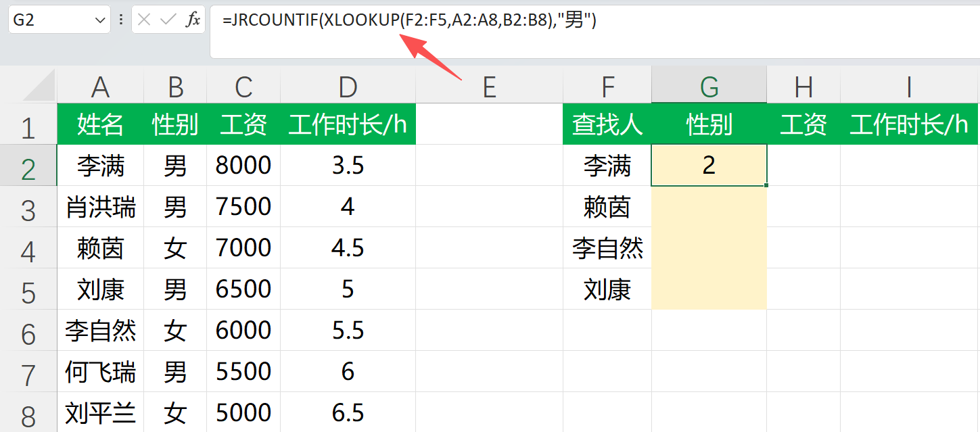
Task: Click the 查找人 header cell
Action: click(607, 124)
